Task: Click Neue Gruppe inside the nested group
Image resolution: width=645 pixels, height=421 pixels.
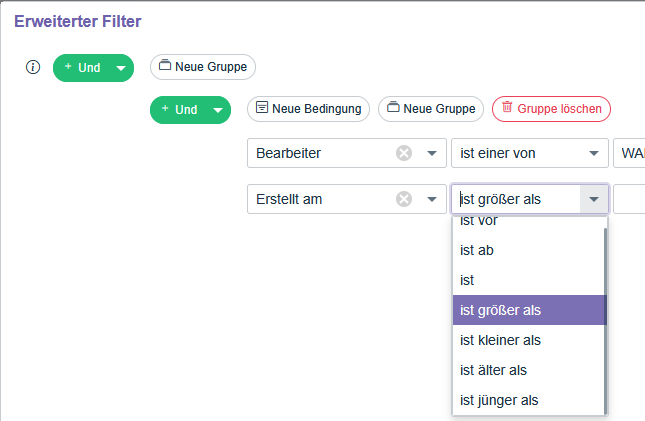Action: [431, 108]
